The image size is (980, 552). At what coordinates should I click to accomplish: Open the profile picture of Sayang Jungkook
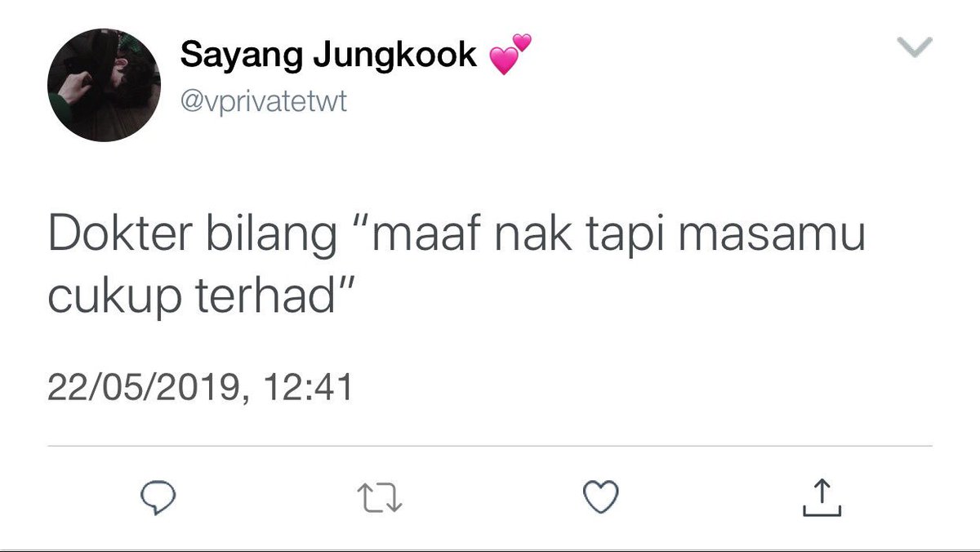pos(104,86)
